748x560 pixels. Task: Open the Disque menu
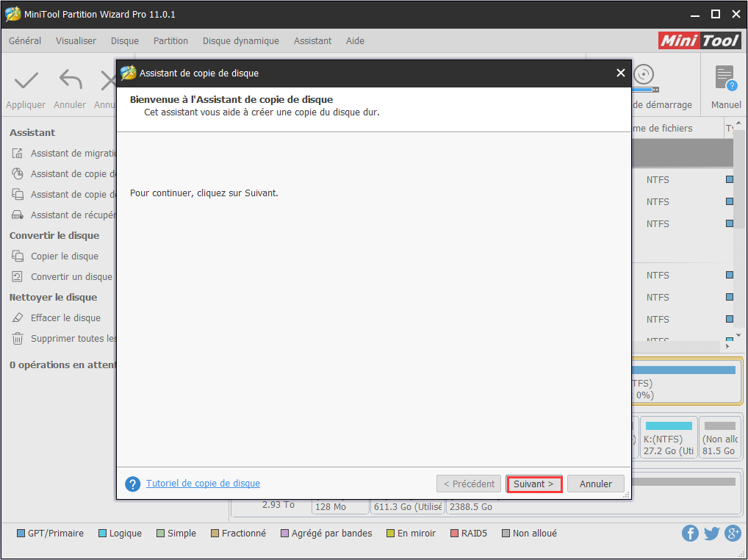coord(124,41)
